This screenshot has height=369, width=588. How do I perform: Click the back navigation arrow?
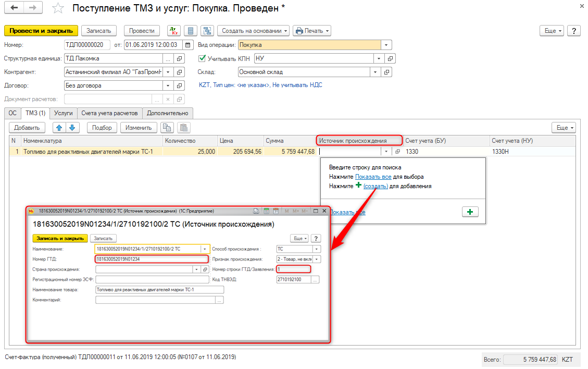[x=14, y=8]
